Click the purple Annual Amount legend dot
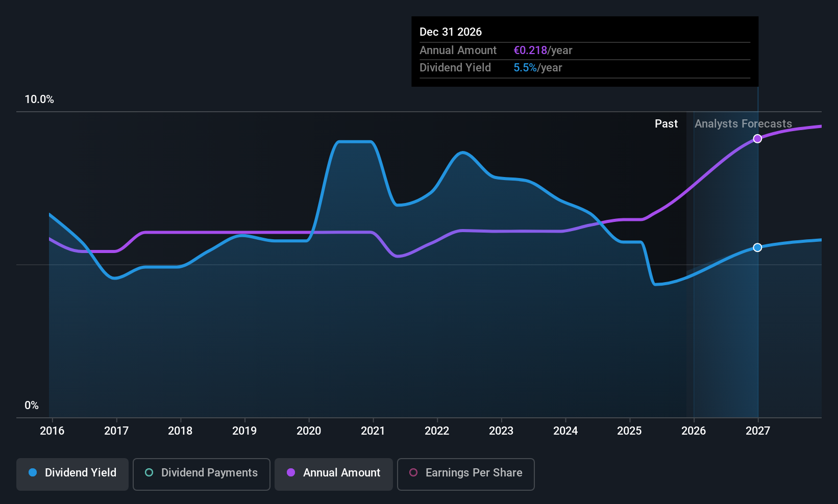This screenshot has width=838, height=504. click(291, 472)
